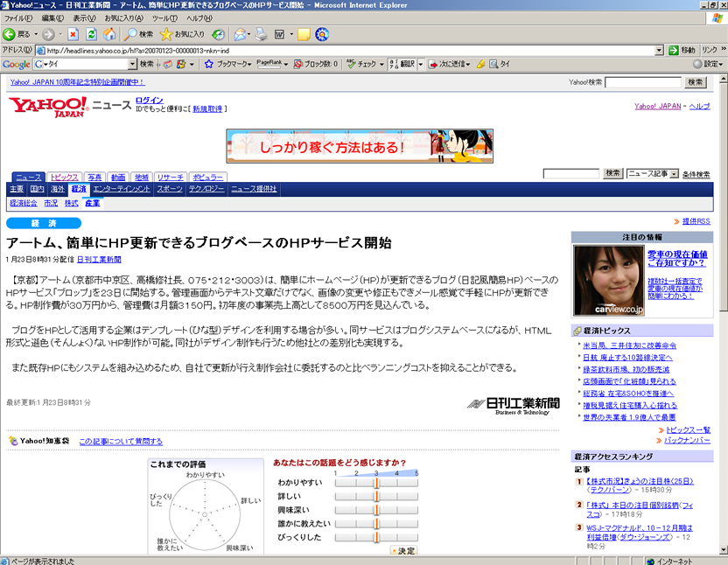Open the address bar dropdown arrow

(x=659, y=50)
